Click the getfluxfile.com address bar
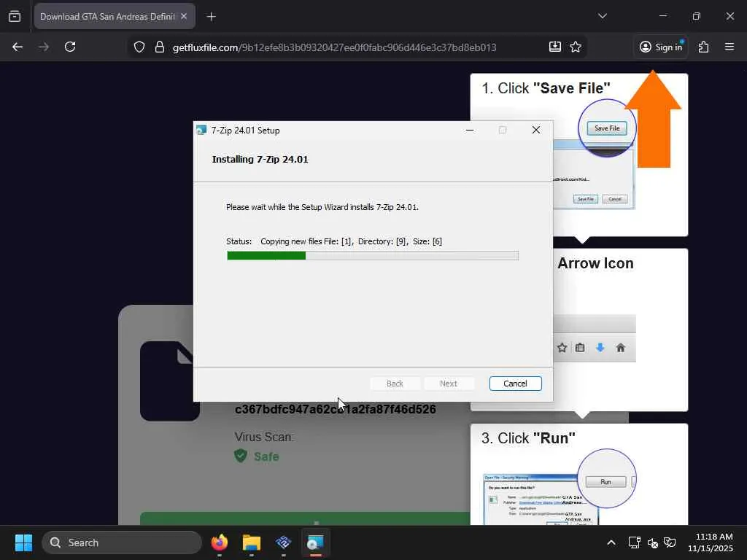 (x=334, y=47)
